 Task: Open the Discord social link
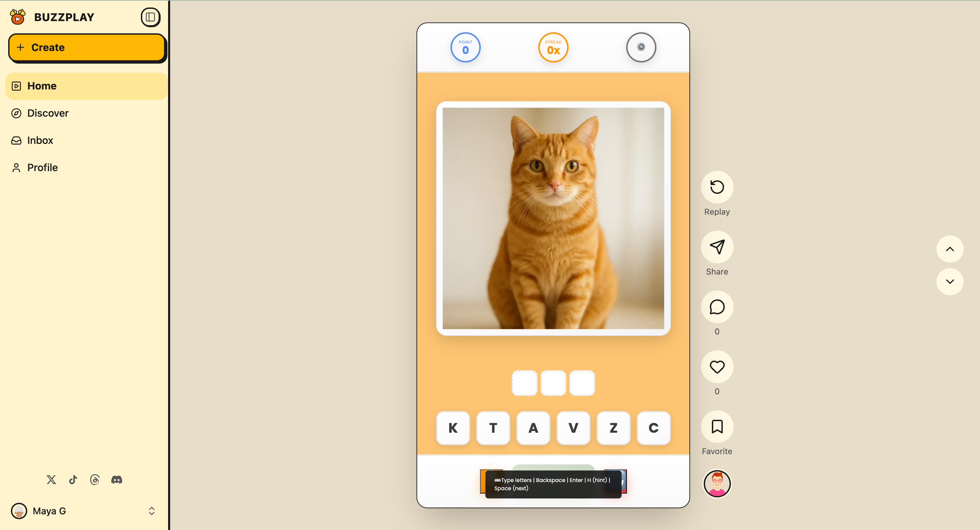coord(116,479)
